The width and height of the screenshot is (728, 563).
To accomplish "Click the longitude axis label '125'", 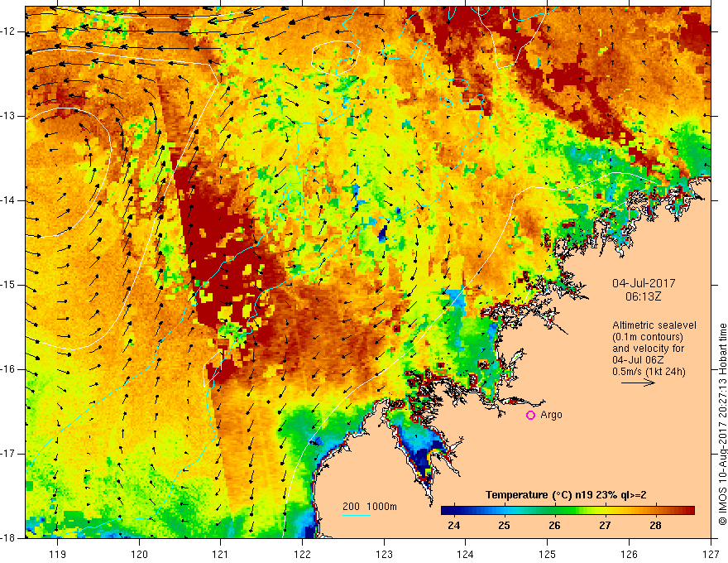I will coord(548,554).
